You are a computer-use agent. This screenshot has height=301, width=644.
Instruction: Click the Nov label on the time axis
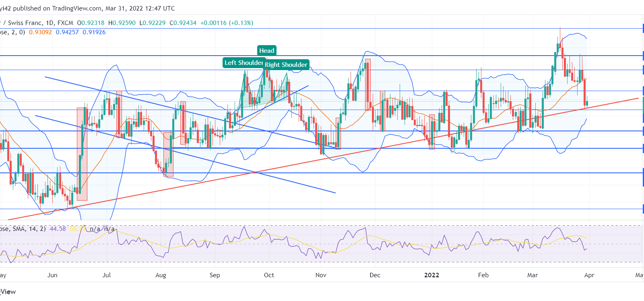click(321, 275)
